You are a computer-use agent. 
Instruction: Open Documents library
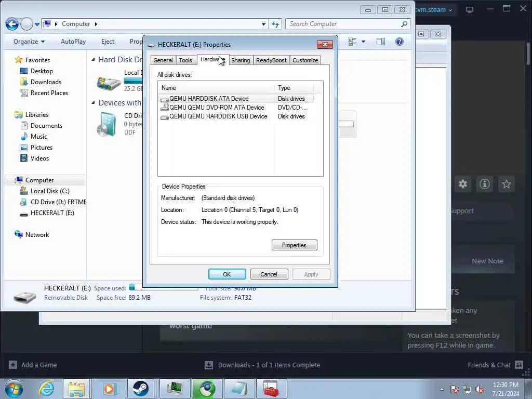[46, 126]
